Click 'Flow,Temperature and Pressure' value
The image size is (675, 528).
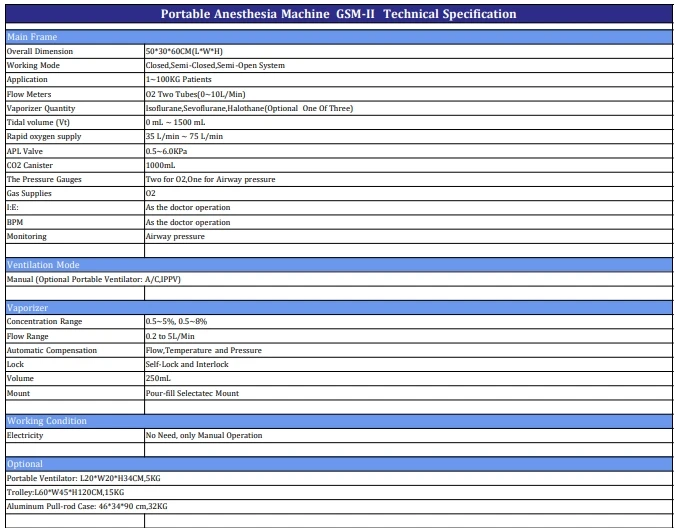204,351
